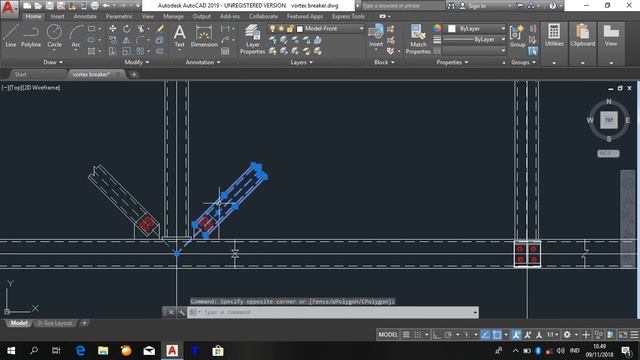The width and height of the screenshot is (640, 360).
Task: Select the Mirror tool icon
Action: point(127,40)
